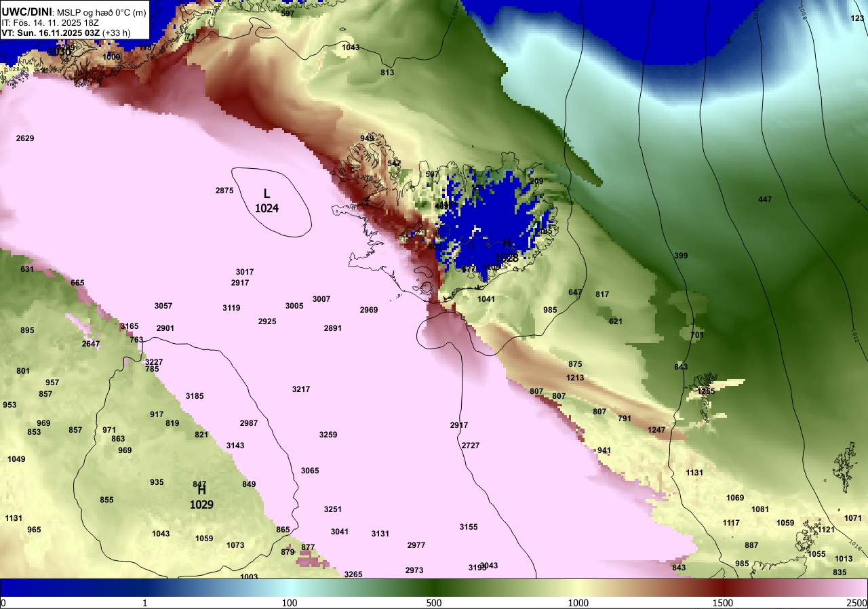Click the height value 3251
Image resolution: width=868 pixels, height=609 pixels.
(x=333, y=509)
